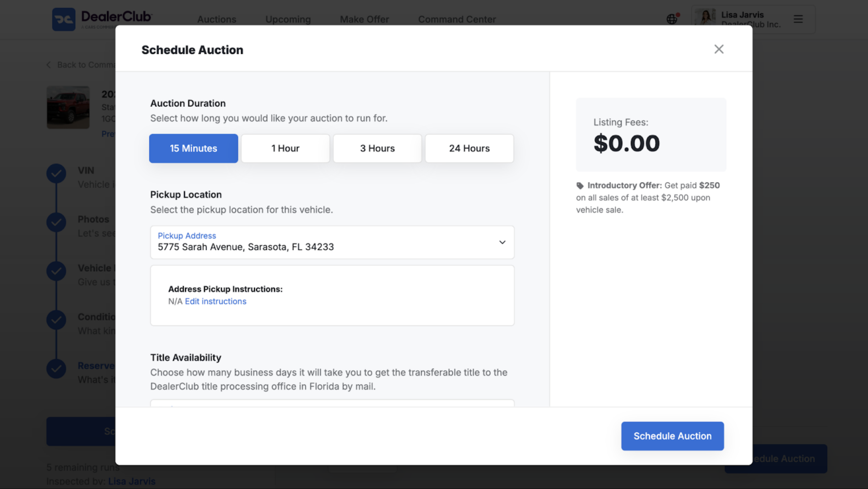The width and height of the screenshot is (868, 489).
Task: Set auction duration to 24 Hours
Action: coord(469,148)
